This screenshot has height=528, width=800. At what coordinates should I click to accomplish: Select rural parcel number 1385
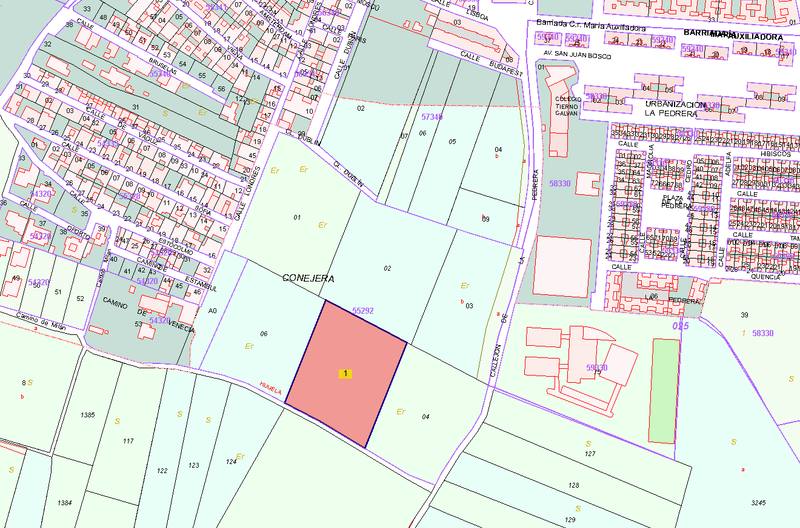(x=88, y=415)
